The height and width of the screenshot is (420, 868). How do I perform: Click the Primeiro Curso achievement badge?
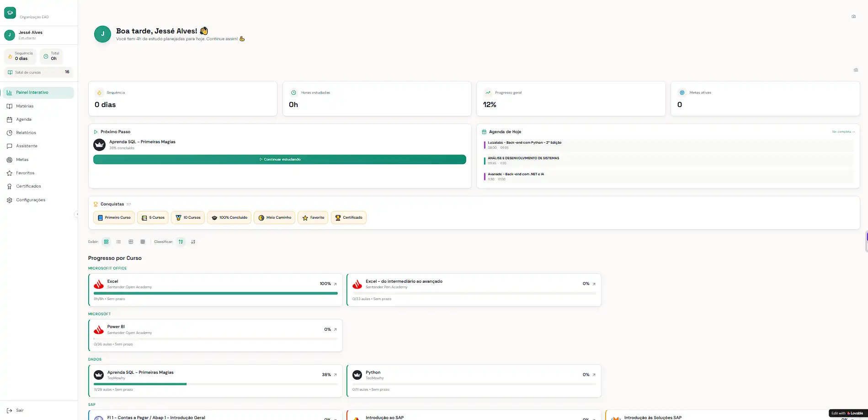[114, 218]
